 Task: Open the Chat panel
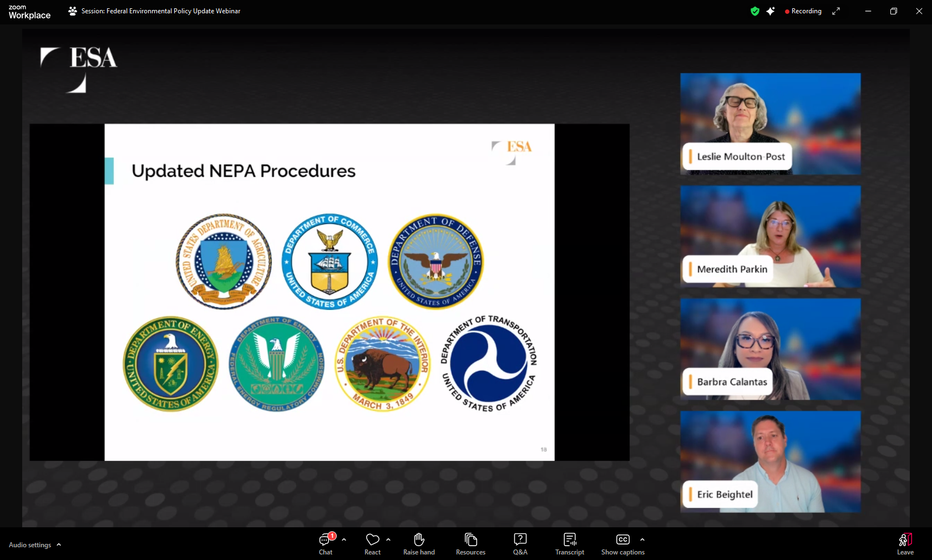tap(325, 543)
